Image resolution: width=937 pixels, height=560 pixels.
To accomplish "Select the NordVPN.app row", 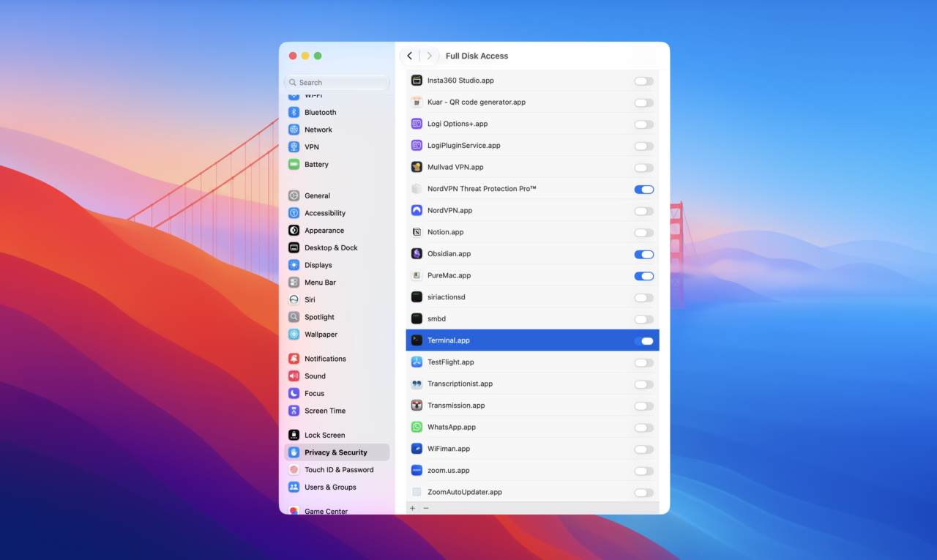I will click(533, 211).
